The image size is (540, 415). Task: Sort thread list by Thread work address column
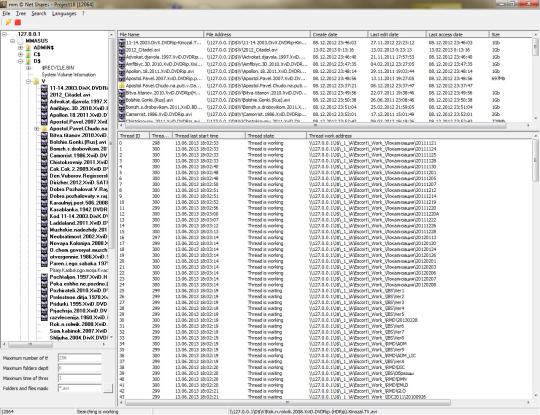(x=419, y=136)
